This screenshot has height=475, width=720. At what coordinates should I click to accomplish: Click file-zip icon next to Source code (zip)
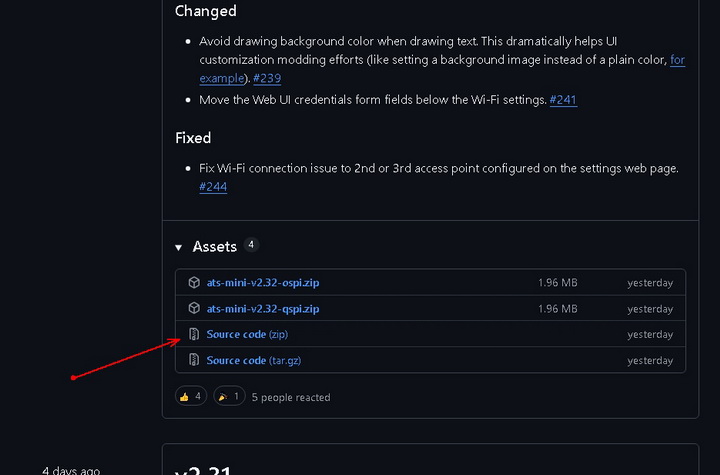click(194, 334)
